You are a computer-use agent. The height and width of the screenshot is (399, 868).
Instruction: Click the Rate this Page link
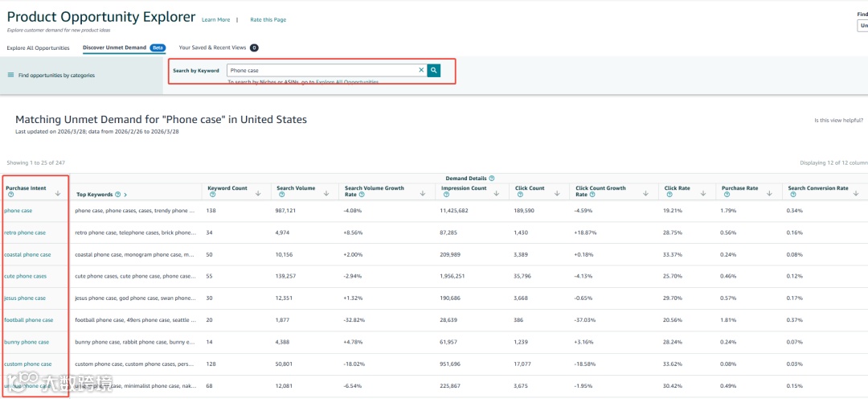pos(268,20)
